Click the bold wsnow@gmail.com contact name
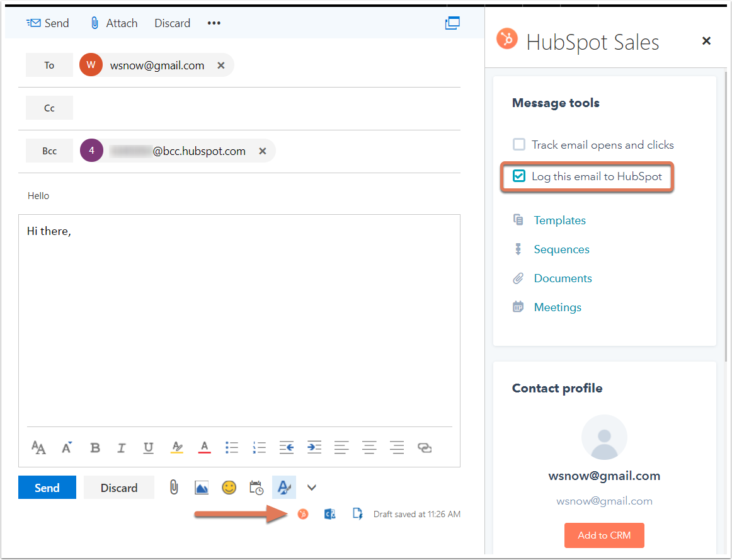 click(605, 476)
